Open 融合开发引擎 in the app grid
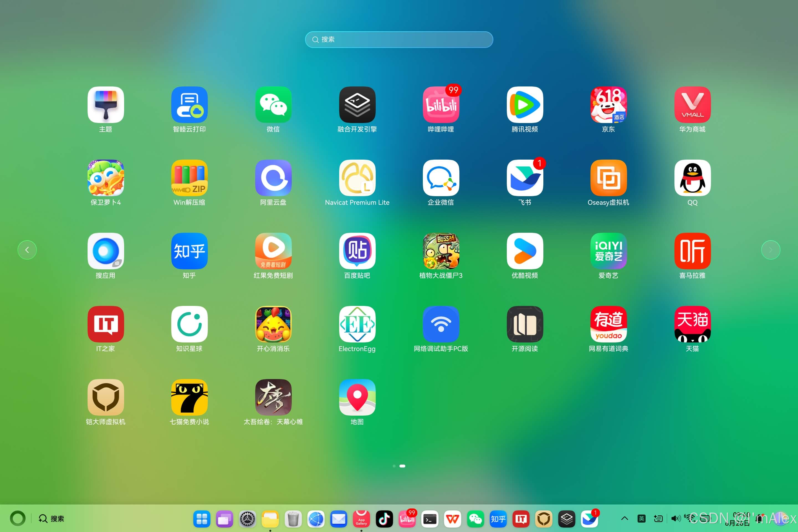798x532 pixels. pyautogui.click(x=357, y=104)
